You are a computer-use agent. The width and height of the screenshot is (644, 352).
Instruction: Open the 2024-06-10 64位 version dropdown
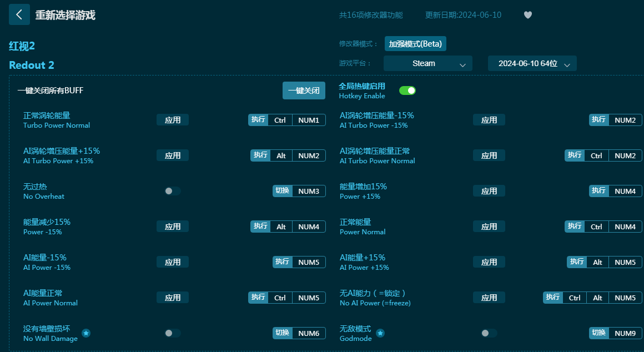pos(532,63)
